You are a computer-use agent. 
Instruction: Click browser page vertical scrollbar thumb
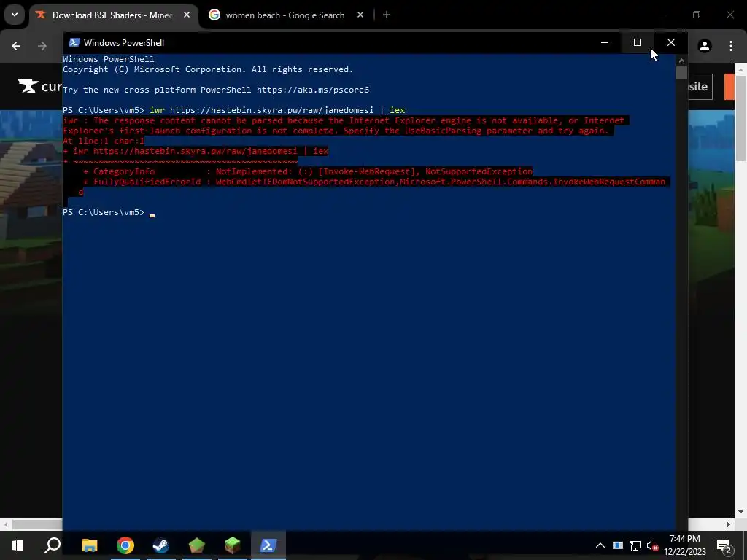741,118
